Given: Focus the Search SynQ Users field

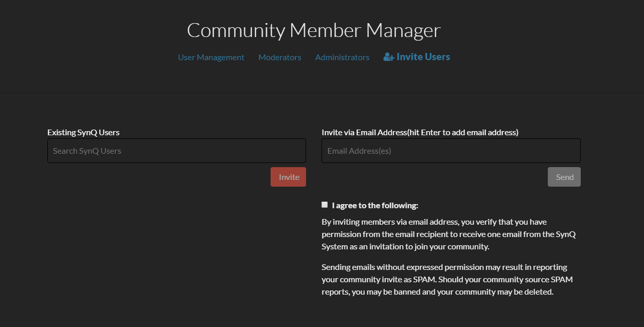Looking at the screenshot, I should (176, 151).
